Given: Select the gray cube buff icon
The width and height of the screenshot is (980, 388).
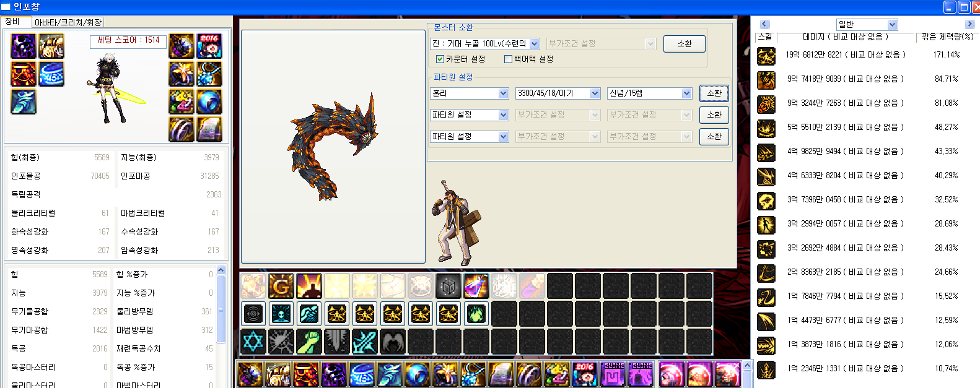Looking at the screenshot, I should pos(448,287).
